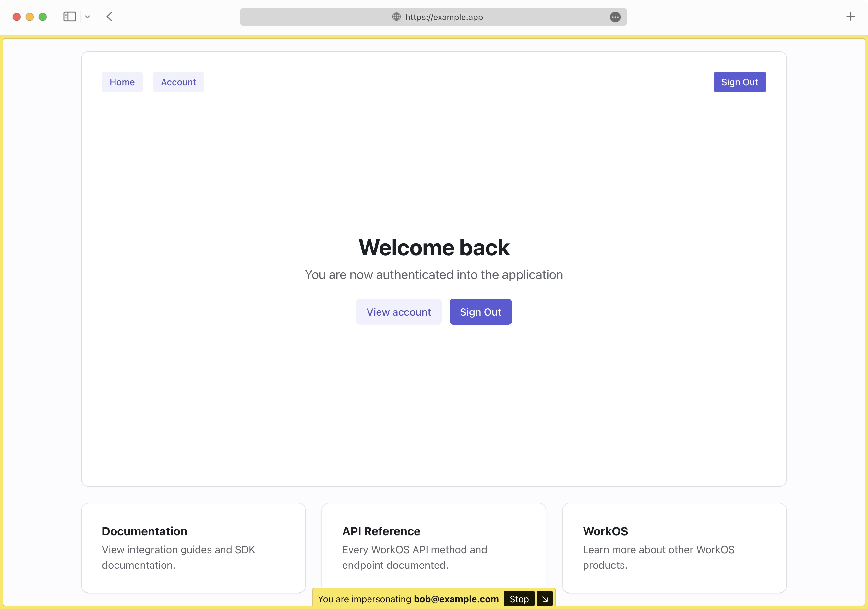Toggle the browser sidebar panel icon
868x609 pixels.
(x=69, y=17)
